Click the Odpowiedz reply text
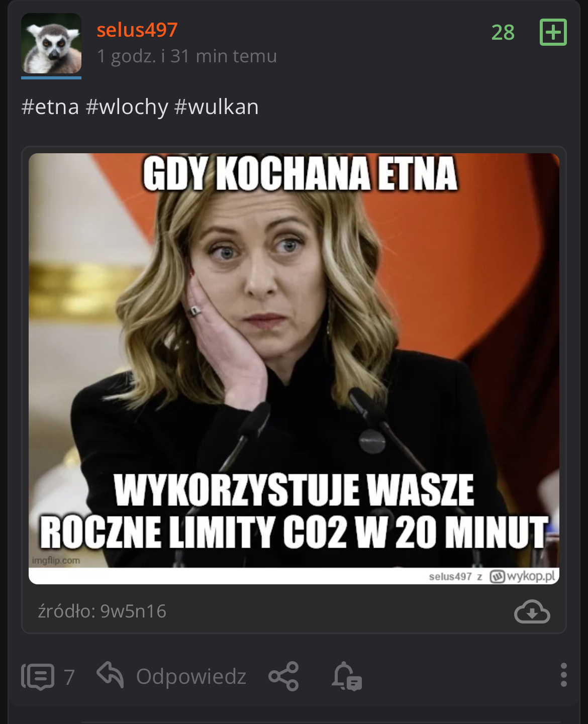The width and height of the screenshot is (588, 724). click(x=191, y=676)
